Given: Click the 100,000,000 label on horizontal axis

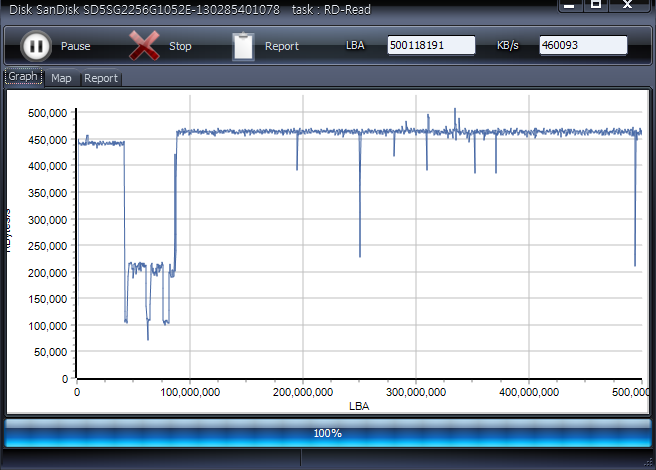Looking at the screenshot, I should click(x=190, y=392).
